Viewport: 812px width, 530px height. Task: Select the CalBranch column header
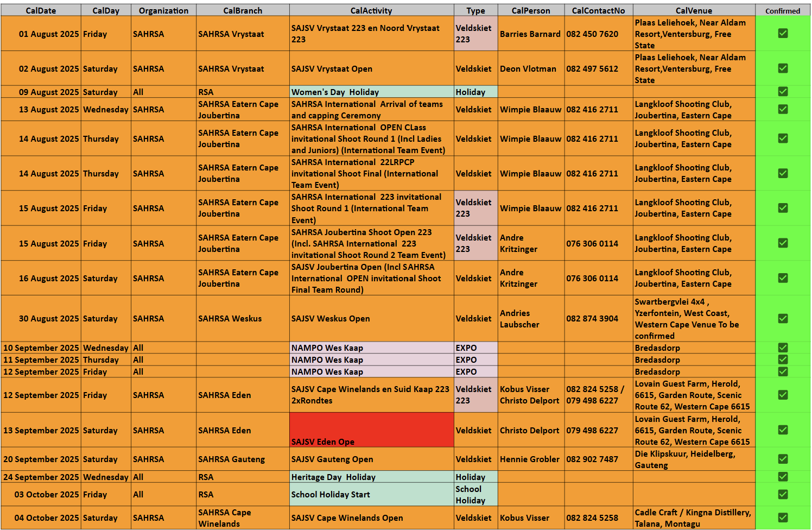243,10
